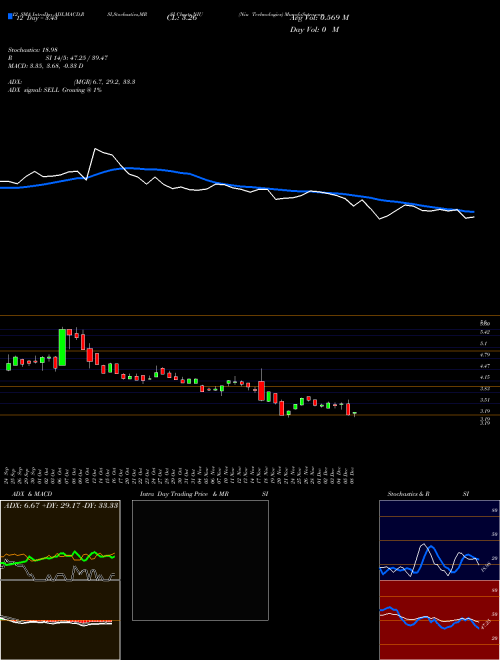Click the 'Avg Vol: 0.569 M' readout
The image size is (500, 660).
tap(319, 17)
